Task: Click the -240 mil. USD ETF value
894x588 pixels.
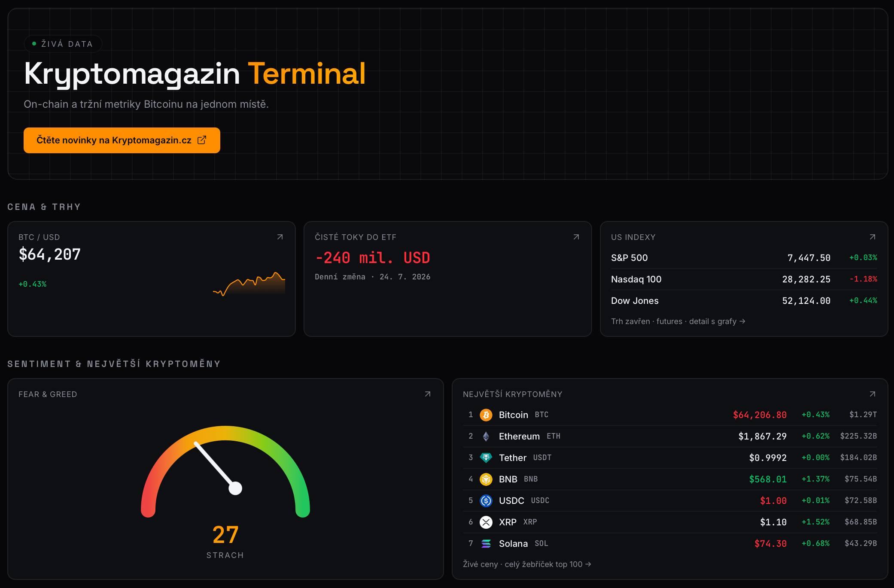Action: (373, 258)
